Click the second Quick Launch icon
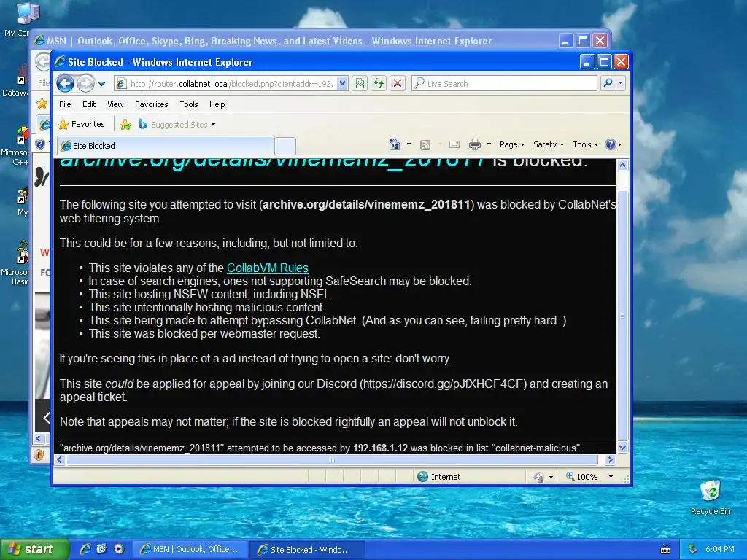 tap(102, 550)
